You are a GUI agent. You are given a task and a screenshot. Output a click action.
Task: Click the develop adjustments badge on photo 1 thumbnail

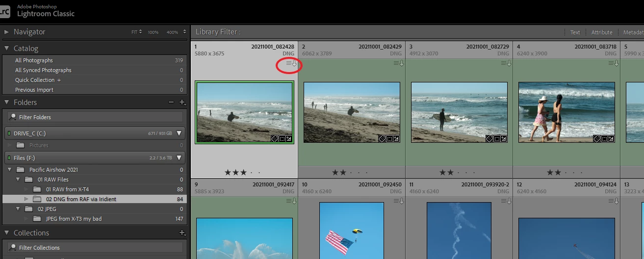pos(288,139)
